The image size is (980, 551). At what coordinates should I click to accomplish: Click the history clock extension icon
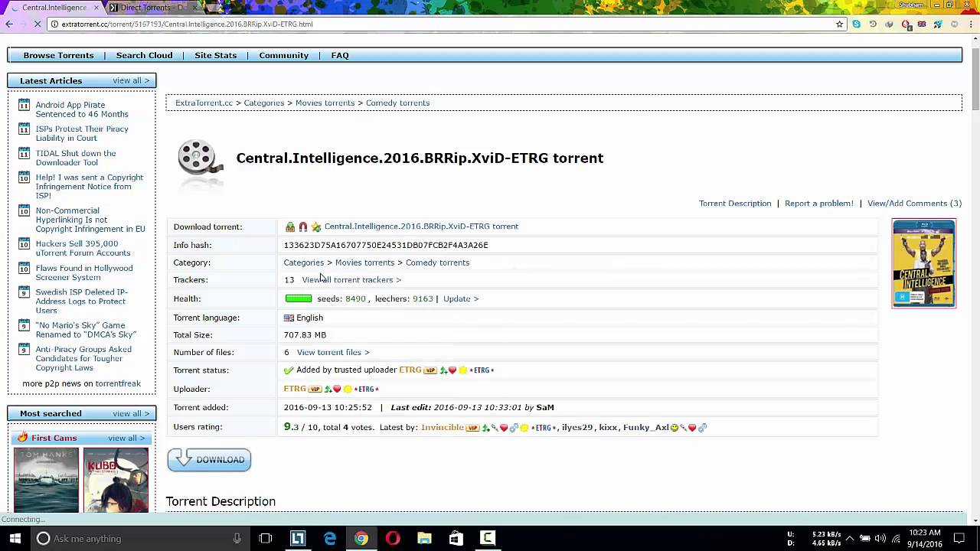click(x=873, y=24)
